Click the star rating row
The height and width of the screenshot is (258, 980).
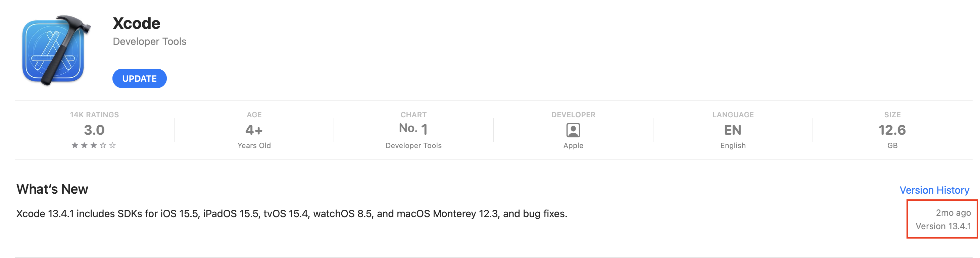pos(94,145)
